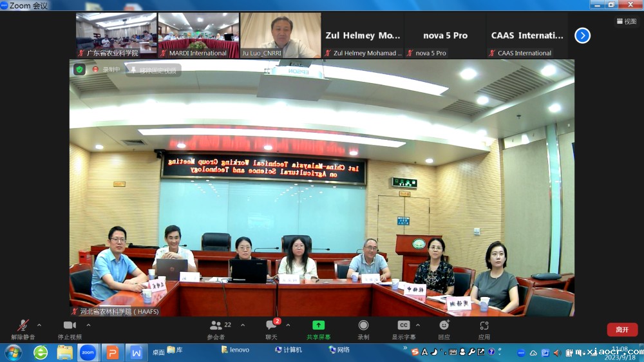Open the chat (聊天) panel
Image resolution: width=644 pixels, height=362 pixels.
pos(272,326)
